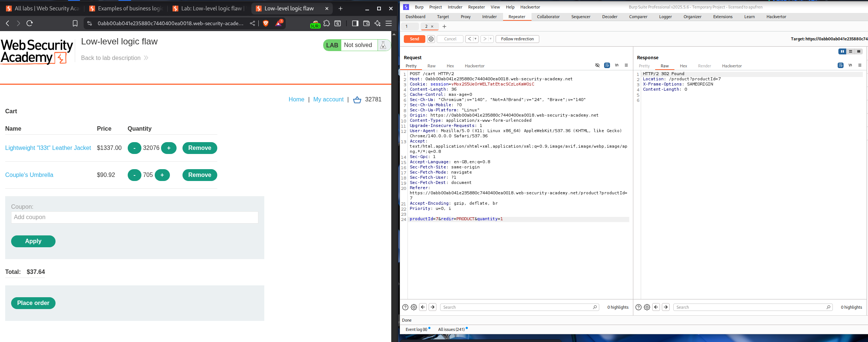Switch to top/bottom split layout view
Image resolution: width=868 pixels, height=342 pixels.
click(851, 51)
